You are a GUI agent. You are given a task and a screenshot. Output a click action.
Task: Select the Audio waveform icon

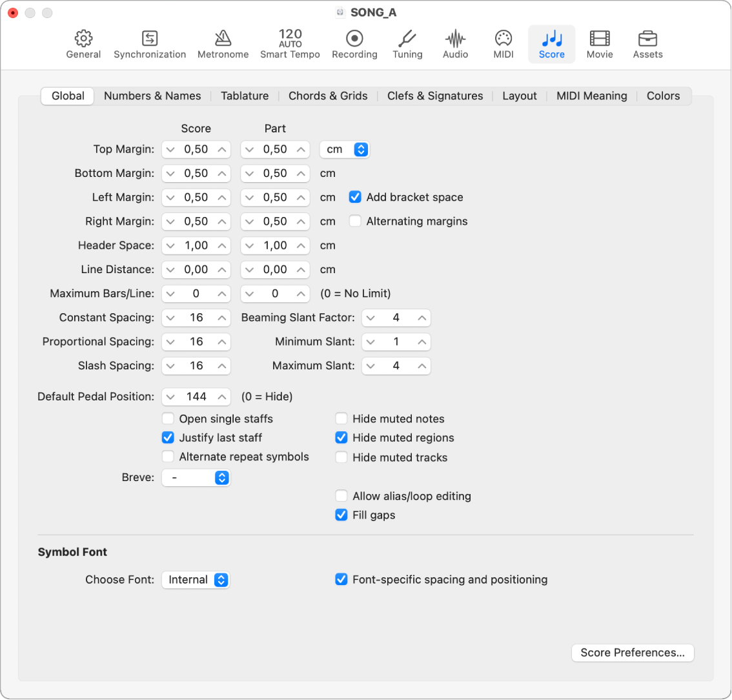coord(455,38)
